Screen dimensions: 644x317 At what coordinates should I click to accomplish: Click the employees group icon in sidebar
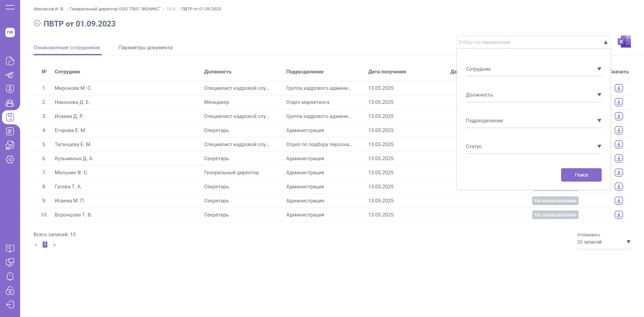tap(10, 103)
